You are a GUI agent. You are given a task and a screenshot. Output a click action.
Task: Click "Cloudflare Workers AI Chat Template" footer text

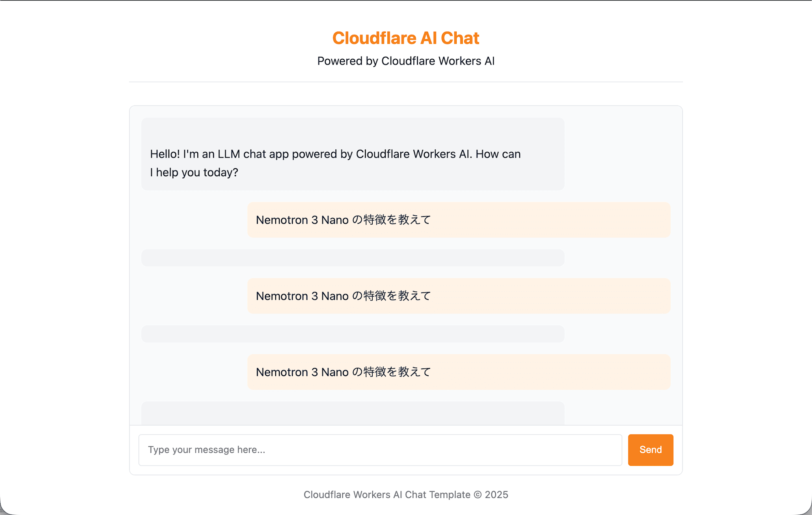coord(387,495)
